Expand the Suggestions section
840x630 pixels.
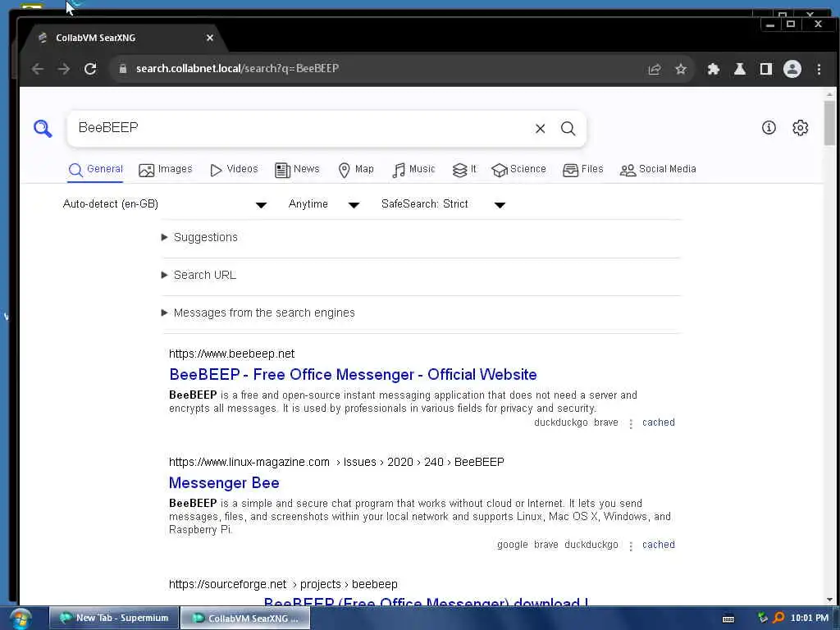[x=199, y=237]
